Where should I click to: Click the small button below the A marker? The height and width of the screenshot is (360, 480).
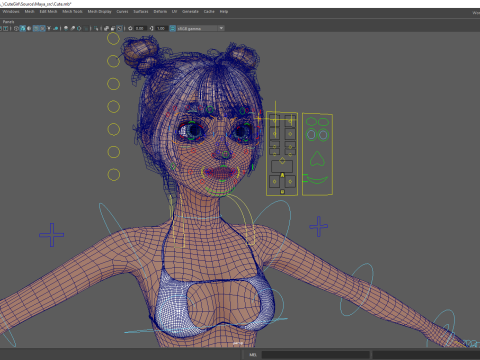[x=282, y=192]
